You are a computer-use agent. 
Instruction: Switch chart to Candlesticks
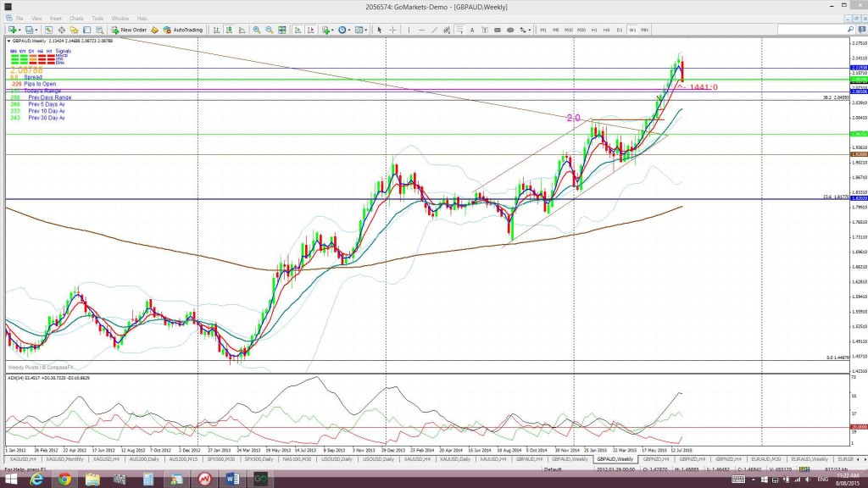pos(229,30)
